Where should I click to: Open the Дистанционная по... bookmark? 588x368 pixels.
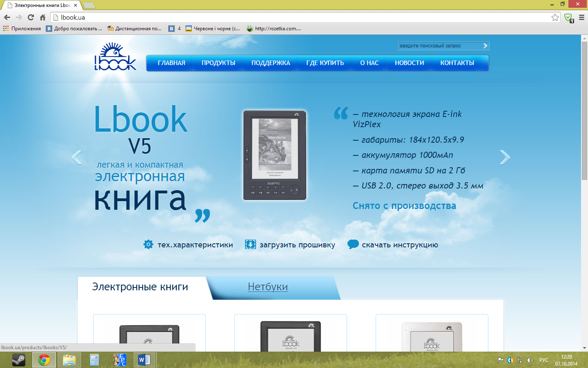point(134,29)
